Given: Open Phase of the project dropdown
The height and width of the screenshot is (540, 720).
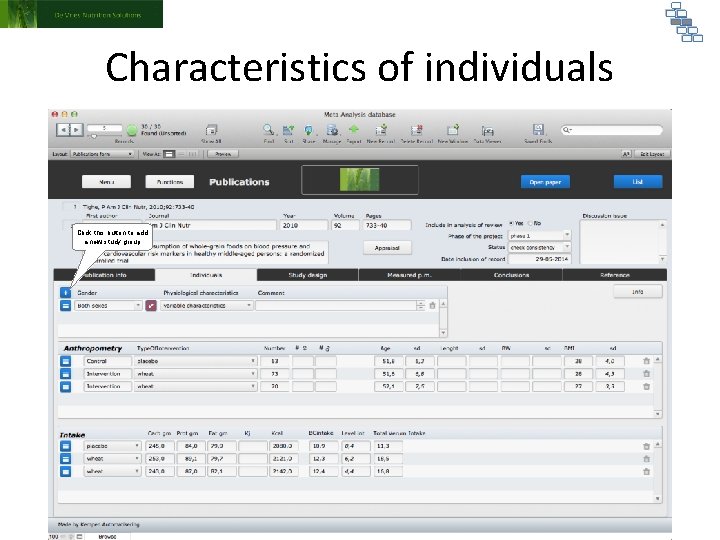Looking at the screenshot, I should [540, 236].
